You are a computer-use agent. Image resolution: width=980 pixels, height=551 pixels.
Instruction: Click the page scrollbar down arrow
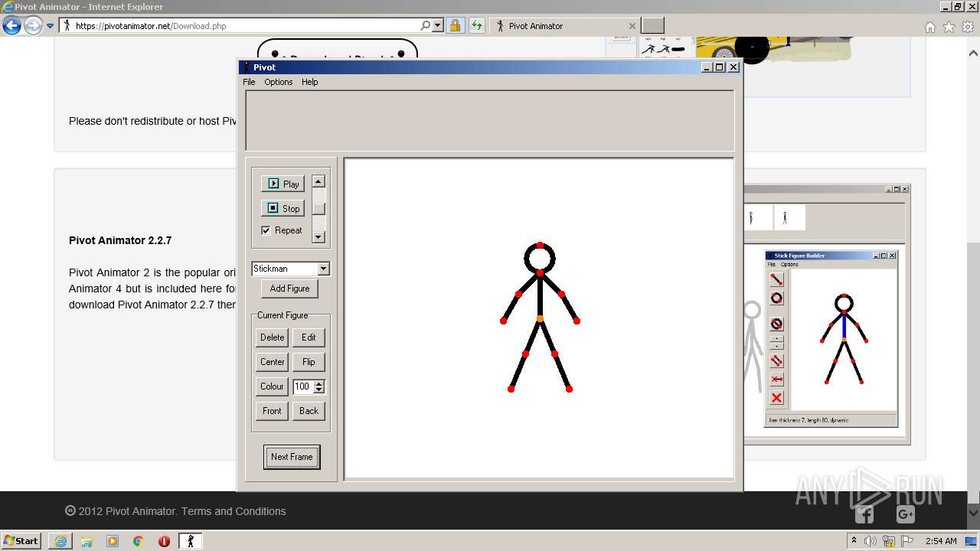pyautogui.click(x=973, y=514)
